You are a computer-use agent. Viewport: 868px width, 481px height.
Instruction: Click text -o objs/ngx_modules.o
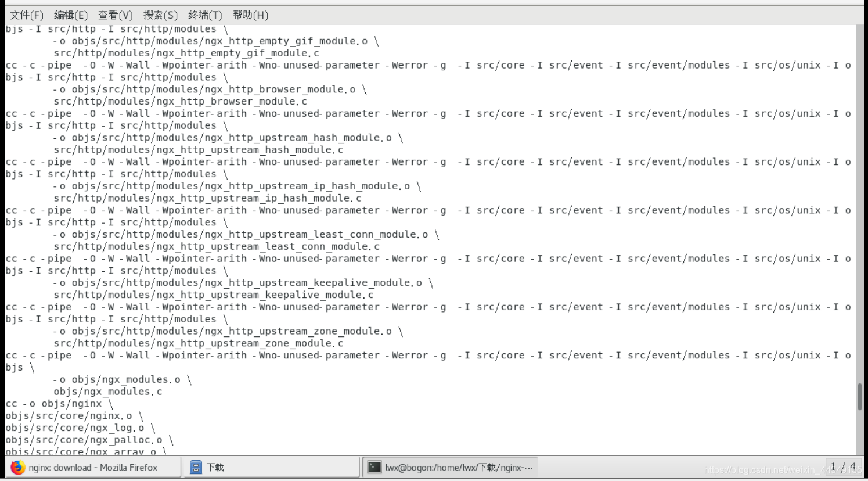[x=117, y=379]
